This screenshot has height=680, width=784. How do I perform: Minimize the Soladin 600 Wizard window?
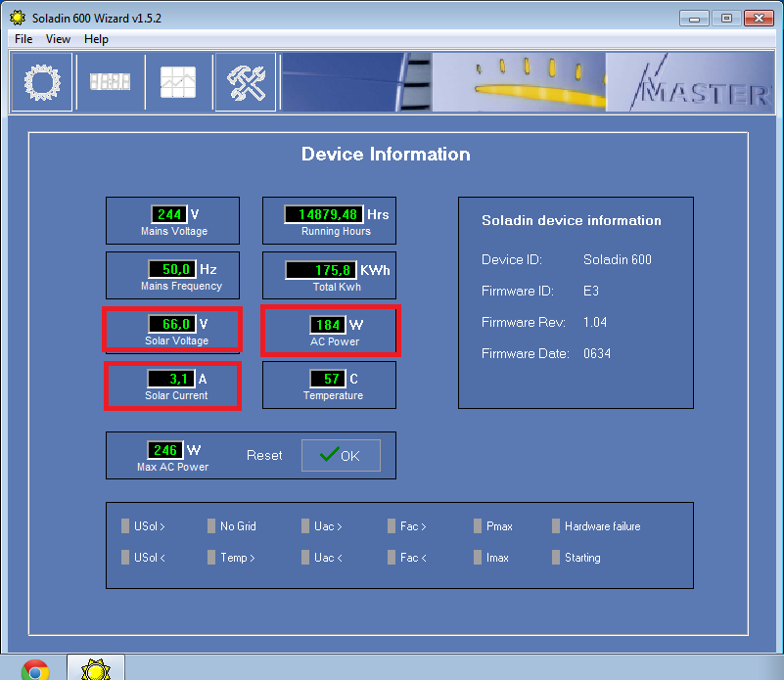(x=694, y=19)
